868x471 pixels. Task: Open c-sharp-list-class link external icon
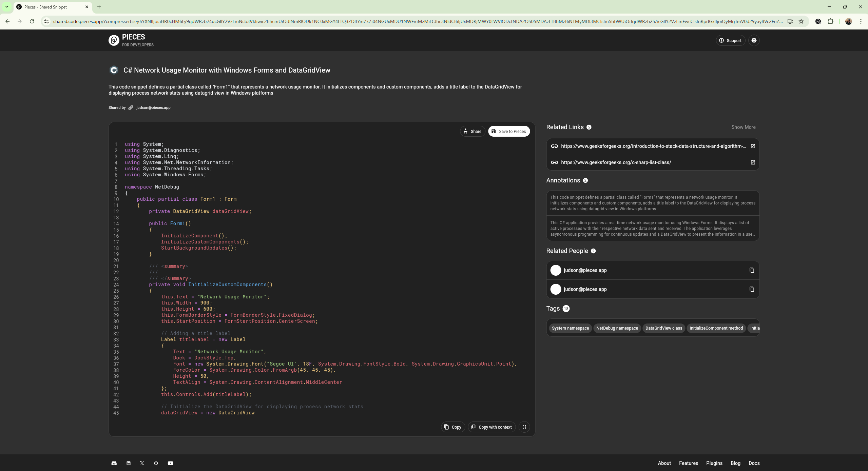753,162
